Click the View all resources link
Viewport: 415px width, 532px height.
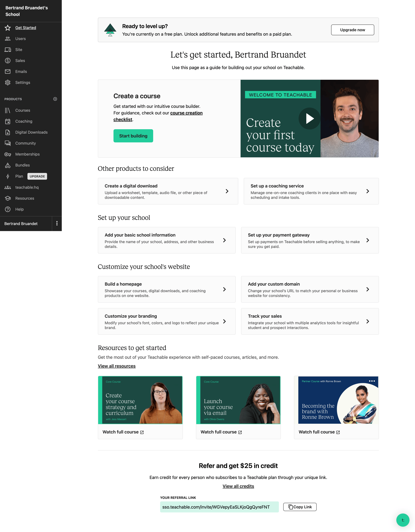tap(117, 366)
